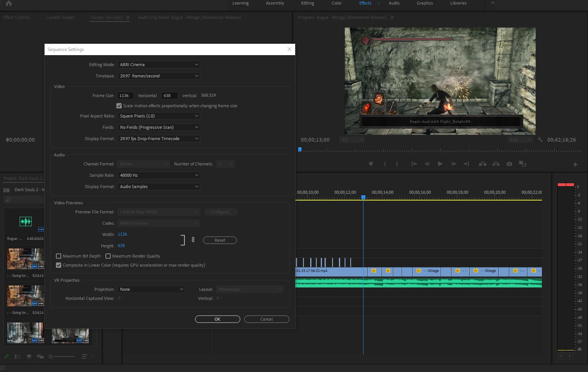Viewport: 588px width, 372px height.
Task: Click Project panel thumbnail zoom slider
Action: (x=62, y=357)
